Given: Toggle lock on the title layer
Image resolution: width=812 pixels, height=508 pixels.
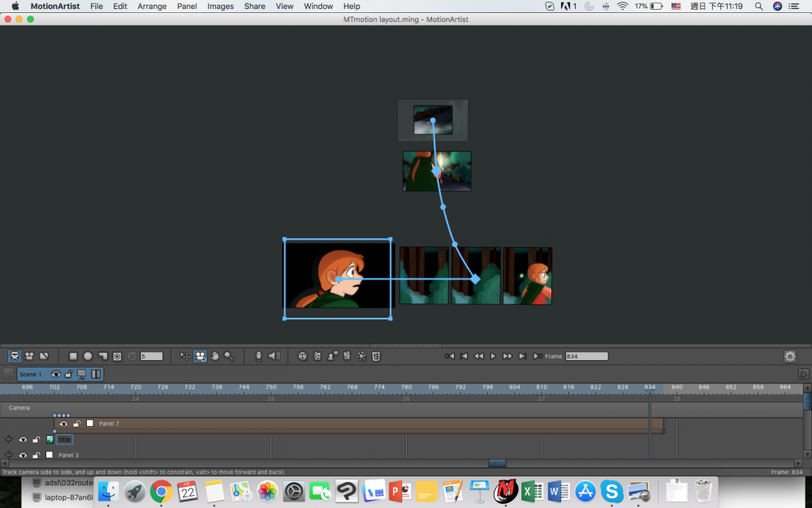Looking at the screenshot, I should click(x=37, y=440).
